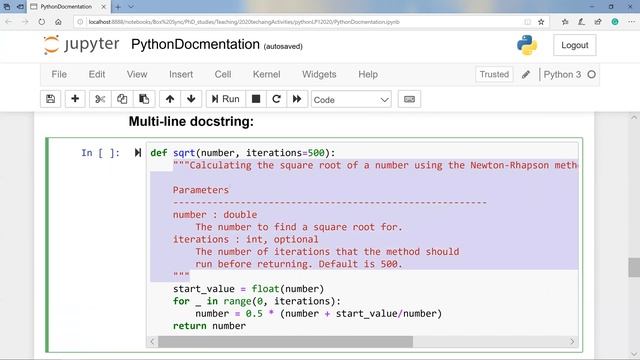Click the Python logo icon
This screenshot has height=360, width=640.
[527, 45]
